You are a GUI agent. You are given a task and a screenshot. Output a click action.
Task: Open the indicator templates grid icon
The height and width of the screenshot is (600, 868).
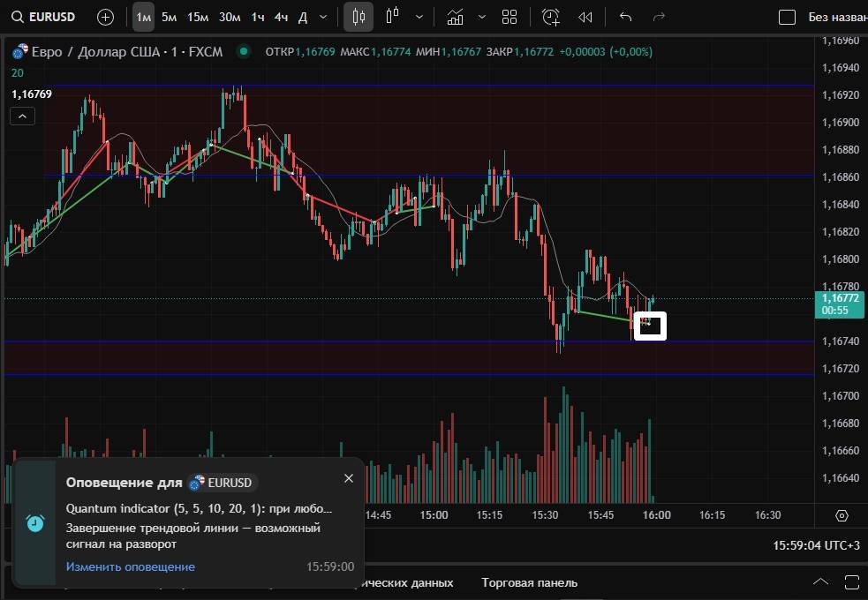click(x=509, y=17)
